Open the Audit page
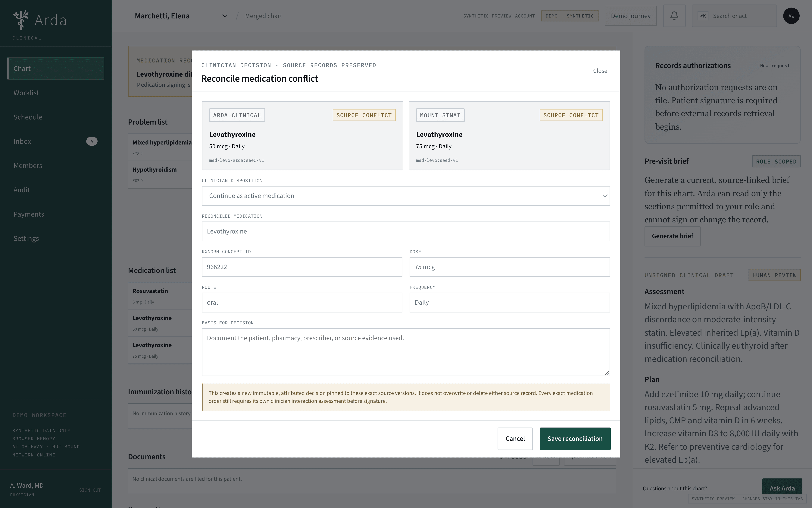Image resolution: width=812 pixels, height=508 pixels. pyautogui.click(x=56, y=190)
